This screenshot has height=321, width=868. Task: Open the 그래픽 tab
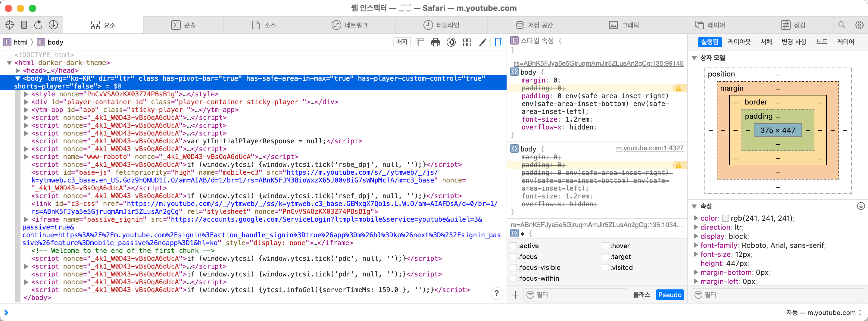624,25
